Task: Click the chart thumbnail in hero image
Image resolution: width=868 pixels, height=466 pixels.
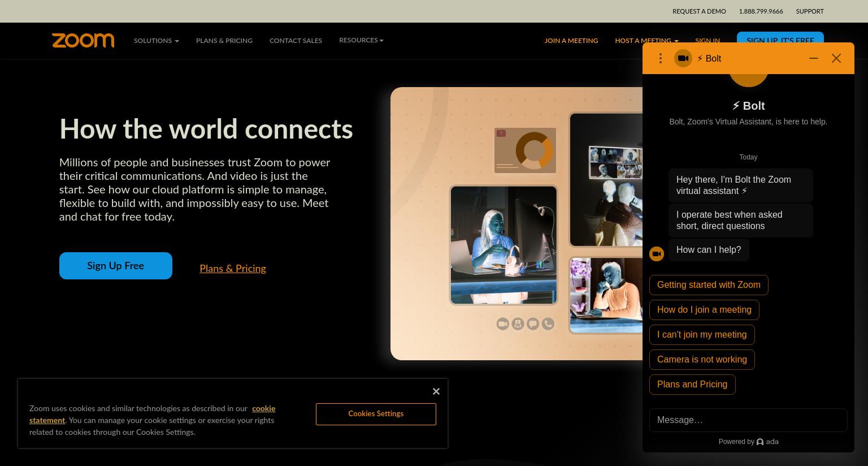Action: tap(525, 150)
